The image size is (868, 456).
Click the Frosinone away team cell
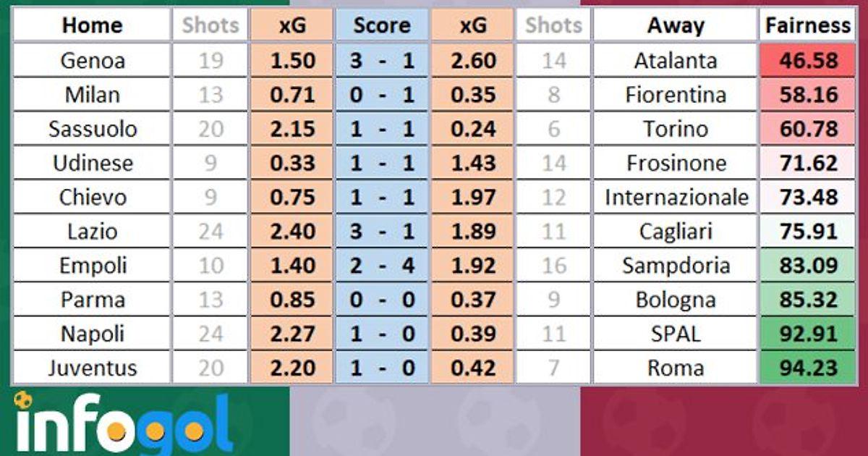click(x=676, y=163)
